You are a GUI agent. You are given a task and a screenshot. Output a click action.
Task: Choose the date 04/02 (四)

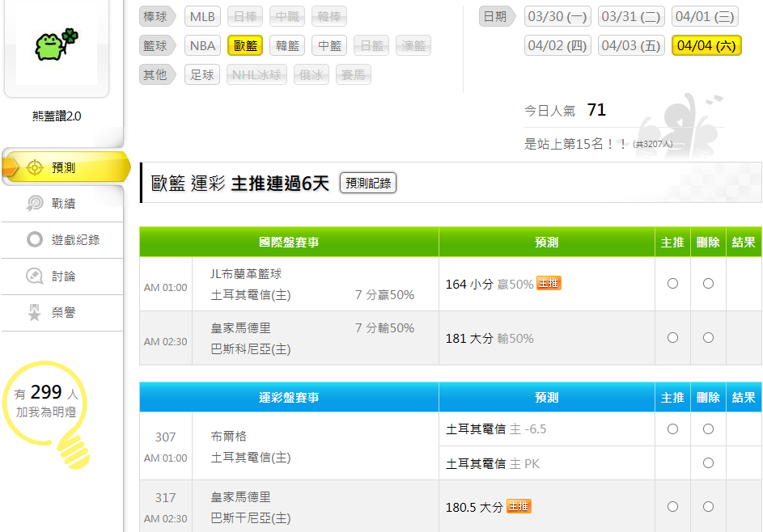tap(557, 46)
